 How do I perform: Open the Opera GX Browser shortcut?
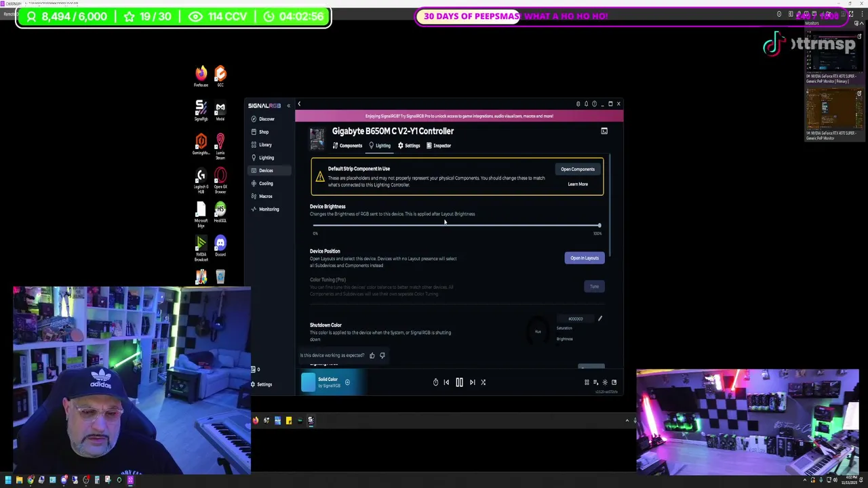(x=220, y=180)
